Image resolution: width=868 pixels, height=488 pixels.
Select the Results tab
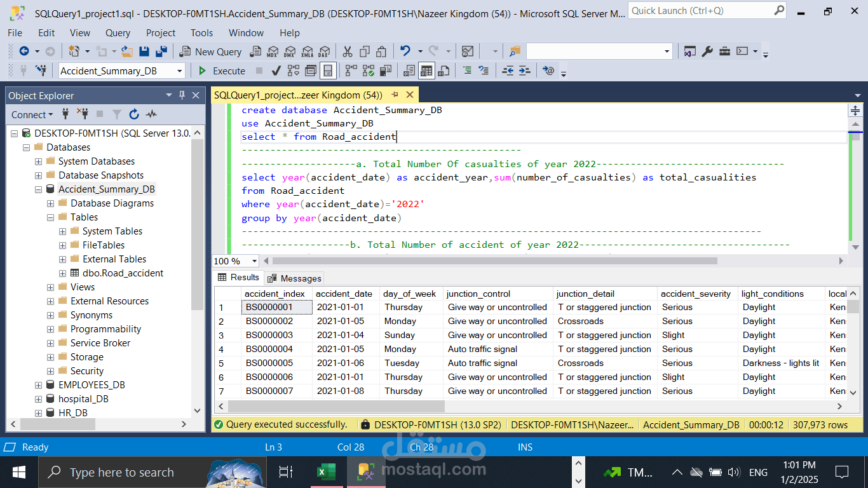click(238, 278)
